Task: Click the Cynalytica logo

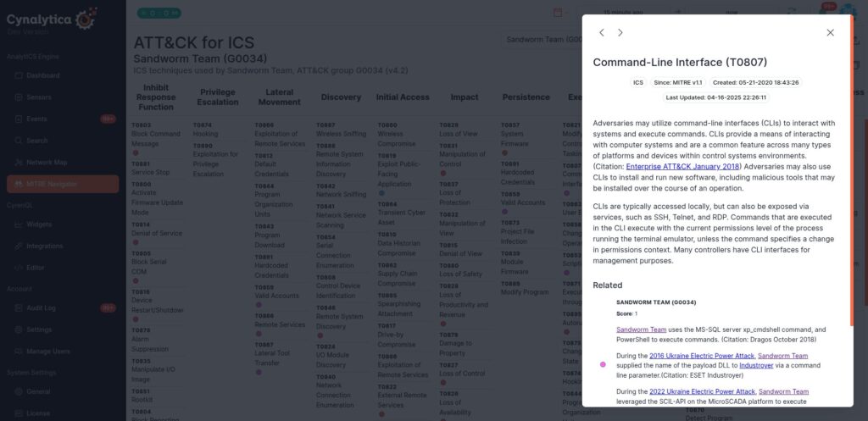Action: click(52, 19)
